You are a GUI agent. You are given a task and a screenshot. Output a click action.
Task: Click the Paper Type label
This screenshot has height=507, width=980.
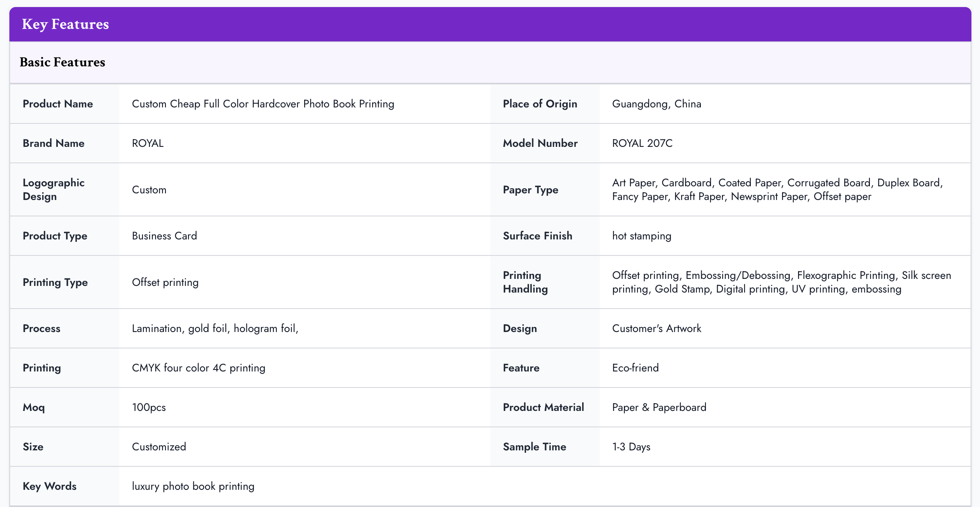530,190
